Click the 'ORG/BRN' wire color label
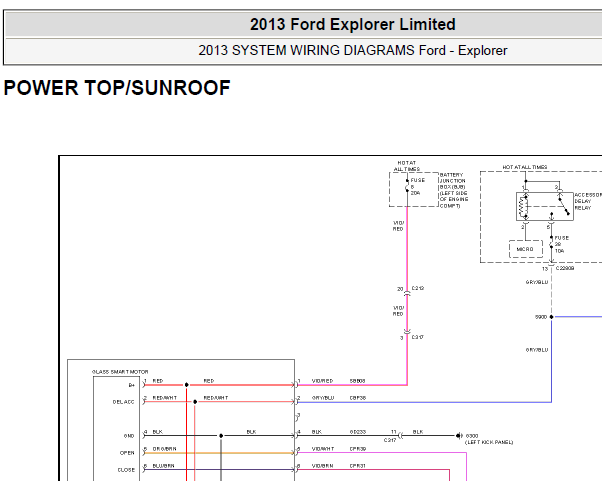 (164, 449)
